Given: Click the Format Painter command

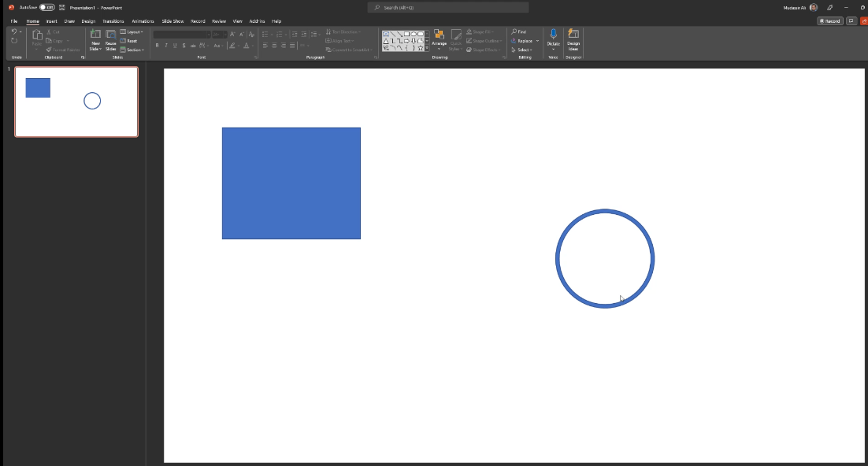Looking at the screenshot, I should pos(63,50).
